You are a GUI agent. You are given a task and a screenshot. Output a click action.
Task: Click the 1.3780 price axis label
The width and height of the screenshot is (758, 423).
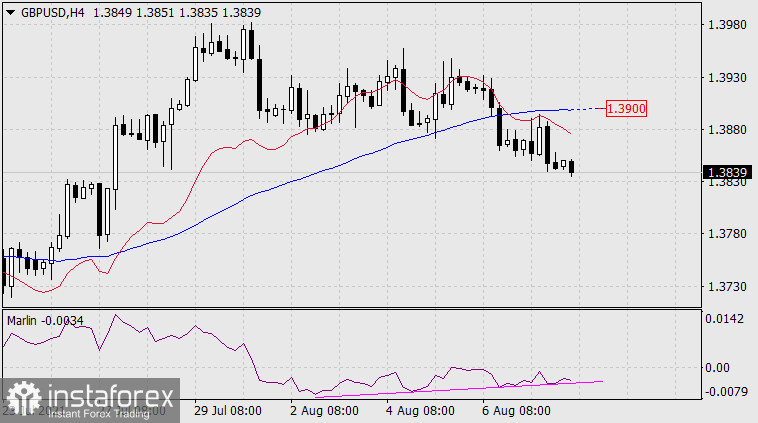724,234
